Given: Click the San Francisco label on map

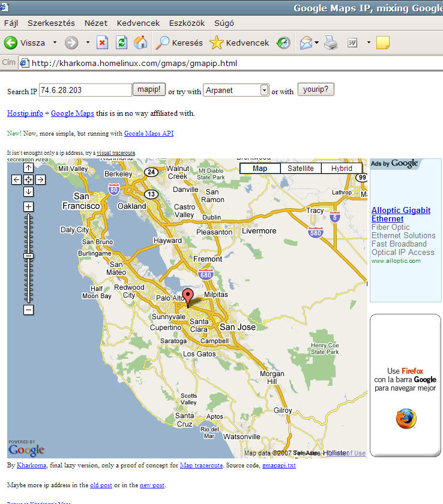Looking at the screenshot, I should pos(81,201).
